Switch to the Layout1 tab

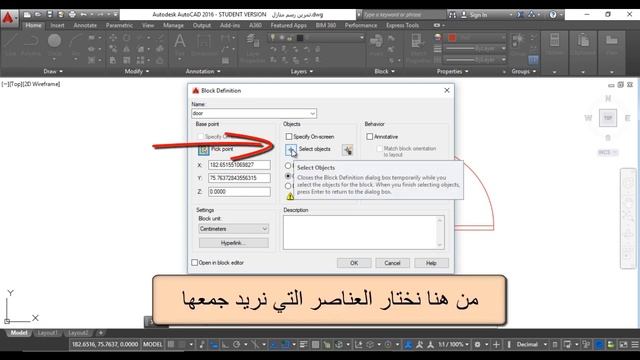click(x=47, y=333)
